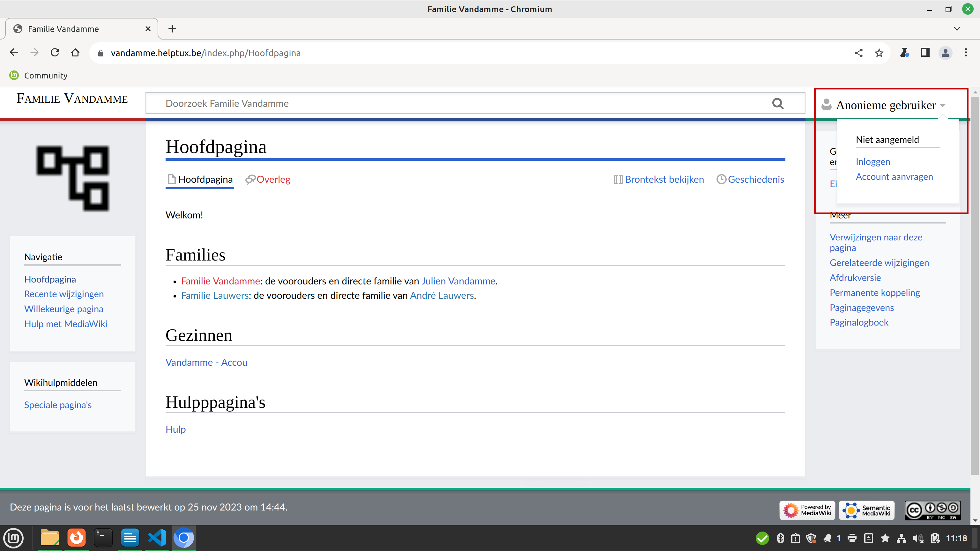
Task: Reload the page
Action: click(55, 53)
